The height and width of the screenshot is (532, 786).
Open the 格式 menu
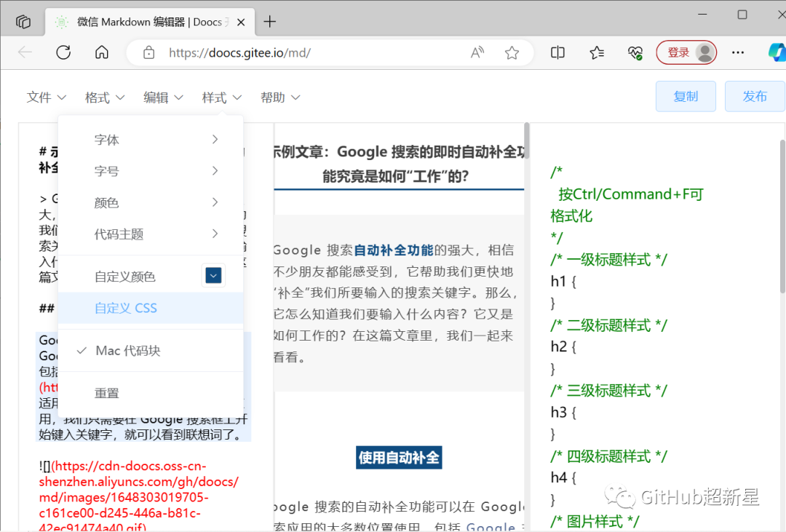coord(105,98)
